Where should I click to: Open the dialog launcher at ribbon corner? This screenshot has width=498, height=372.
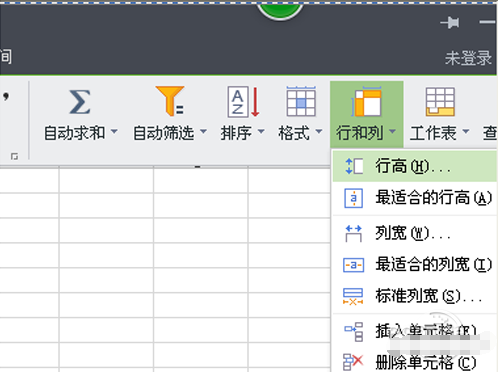[14, 156]
